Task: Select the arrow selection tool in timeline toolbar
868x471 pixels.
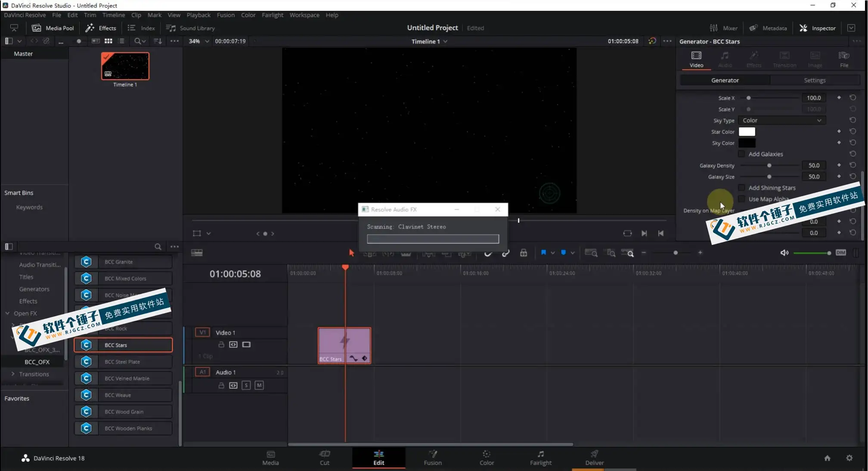Action: [351, 253]
